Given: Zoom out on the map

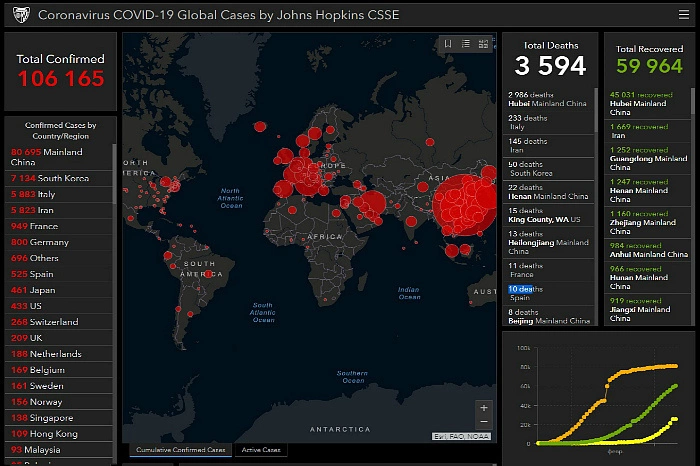Looking at the screenshot, I should [x=484, y=422].
